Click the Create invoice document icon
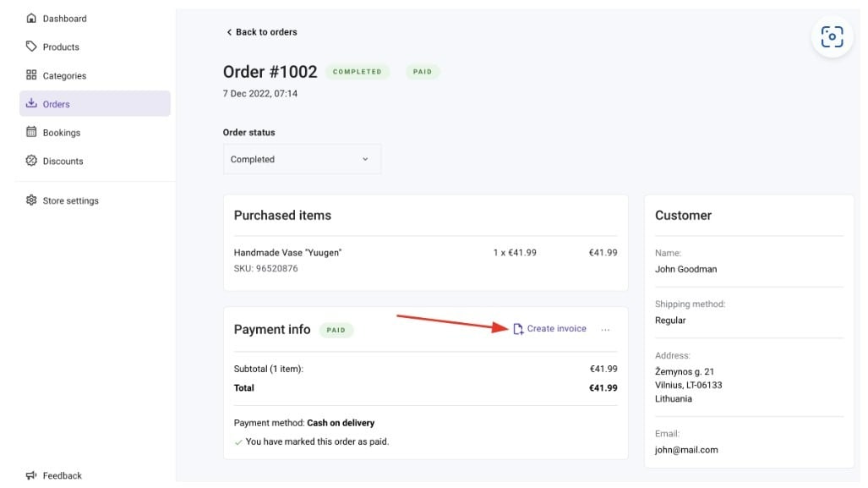Viewport: 868px width, 488px height. point(518,329)
